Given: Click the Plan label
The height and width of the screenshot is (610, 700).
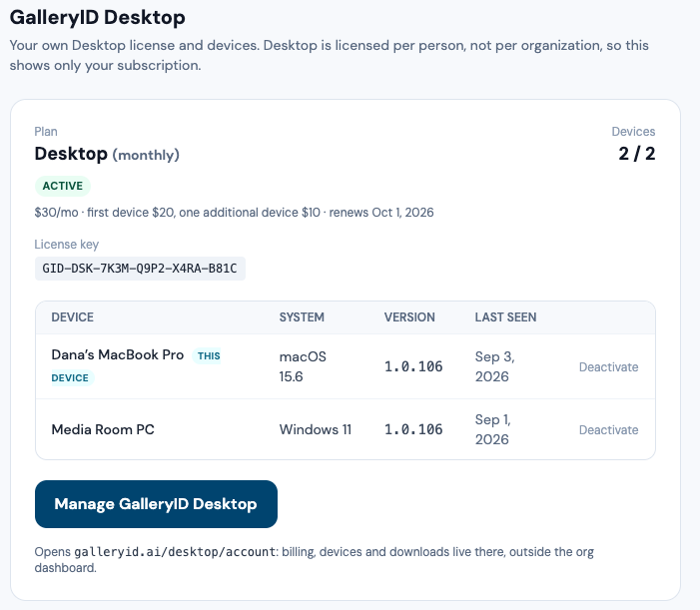Looking at the screenshot, I should (x=46, y=131).
